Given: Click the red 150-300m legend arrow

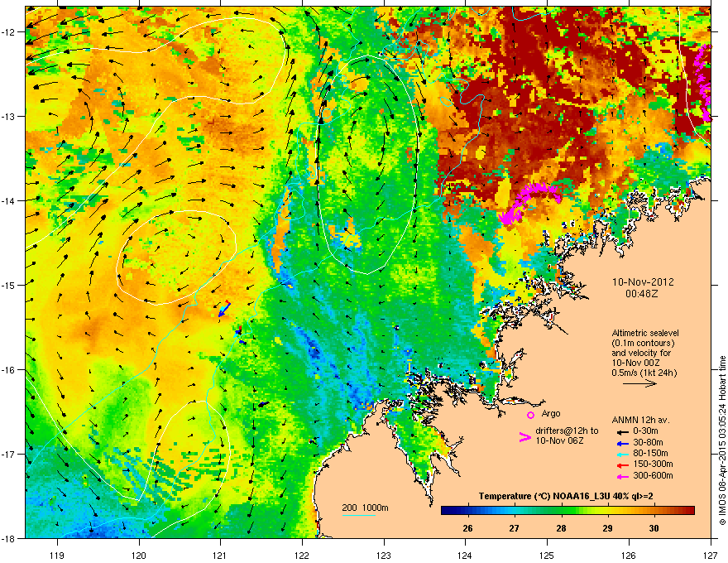Looking at the screenshot, I should click(622, 464).
